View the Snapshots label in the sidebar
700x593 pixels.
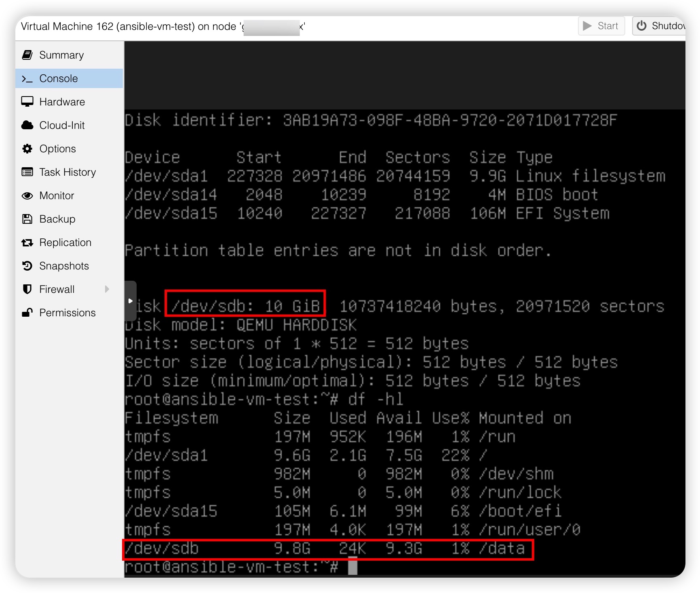click(x=64, y=266)
